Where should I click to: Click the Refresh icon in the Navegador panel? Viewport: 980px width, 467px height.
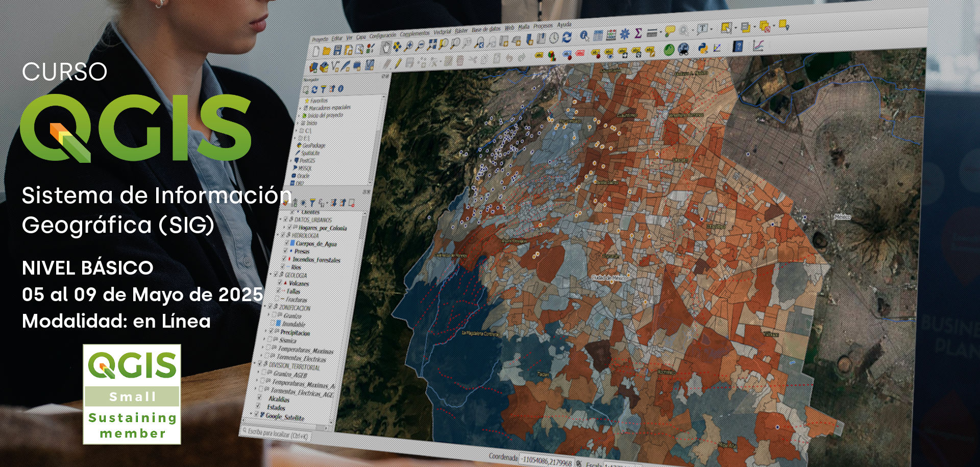(314, 89)
